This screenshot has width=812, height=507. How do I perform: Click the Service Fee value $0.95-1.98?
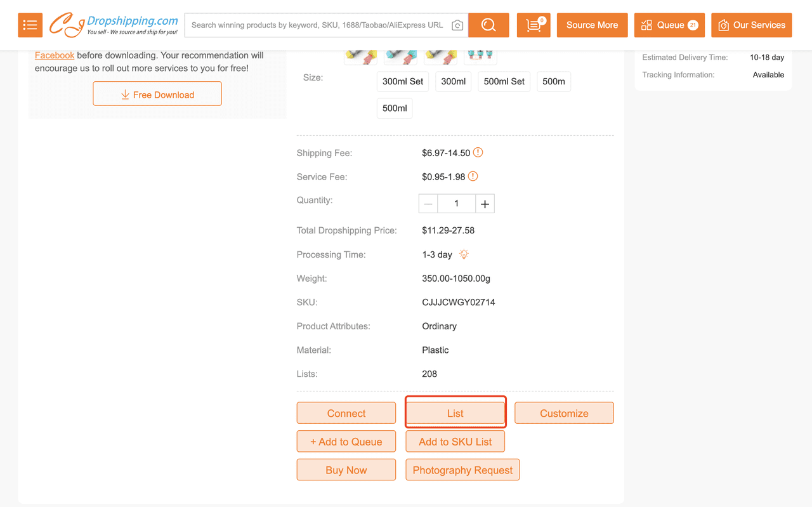coord(443,177)
